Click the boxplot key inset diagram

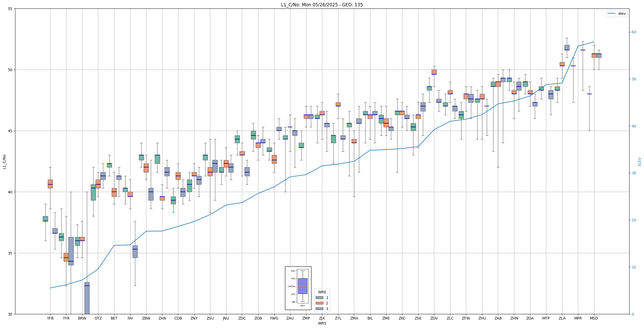tap(298, 288)
